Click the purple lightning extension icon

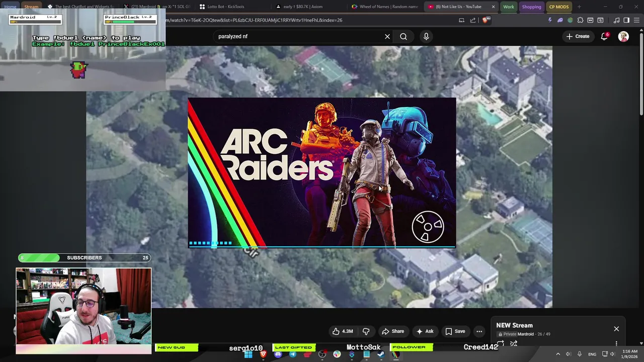(x=550, y=20)
